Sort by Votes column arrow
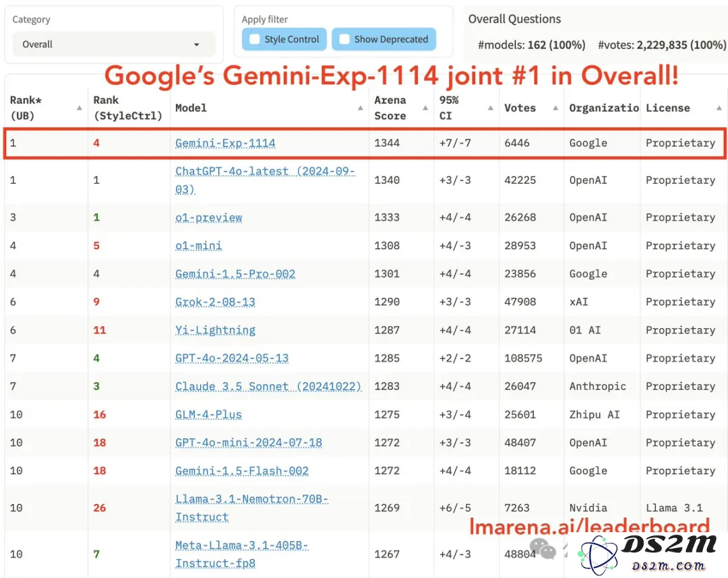Screen dimensions: 728x578 tap(555, 108)
